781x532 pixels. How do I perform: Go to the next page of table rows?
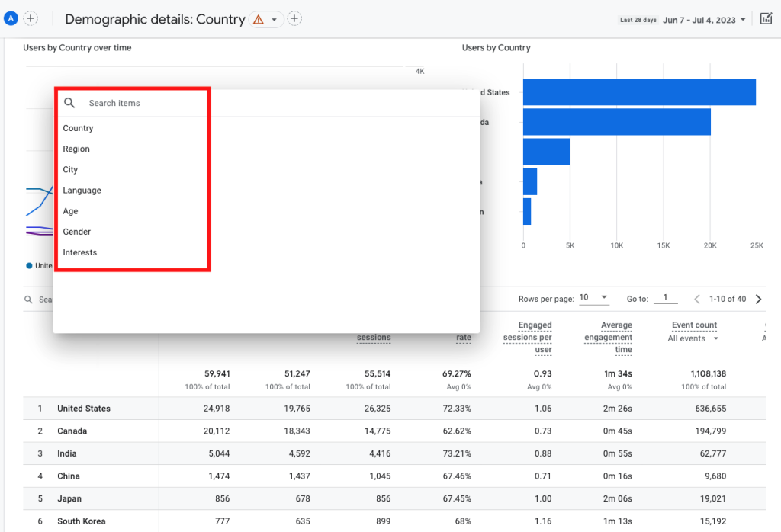click(x=758, y=299)
